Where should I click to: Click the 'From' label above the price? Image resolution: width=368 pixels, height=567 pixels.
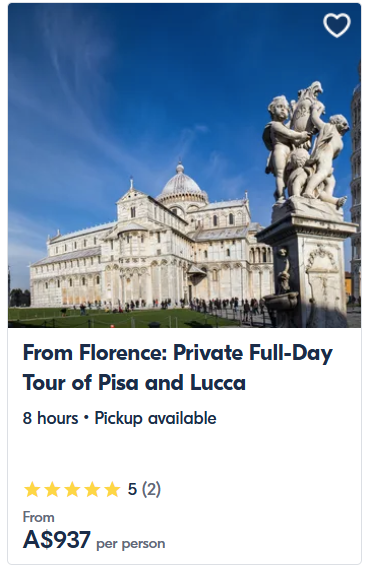(x=39, y=517)
